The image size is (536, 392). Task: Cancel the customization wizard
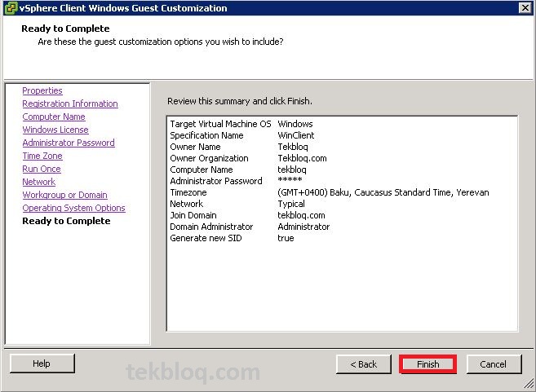(x=494, y=364)
